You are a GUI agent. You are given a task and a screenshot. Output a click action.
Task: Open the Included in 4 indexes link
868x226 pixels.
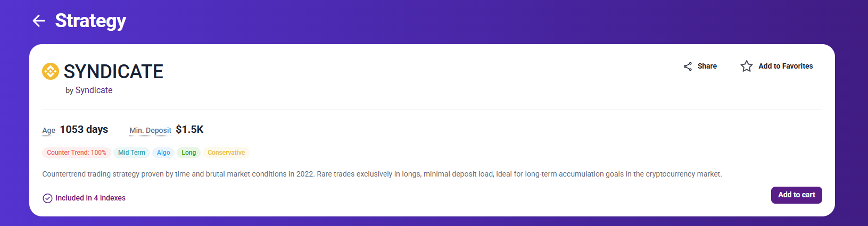pos(90,198)
